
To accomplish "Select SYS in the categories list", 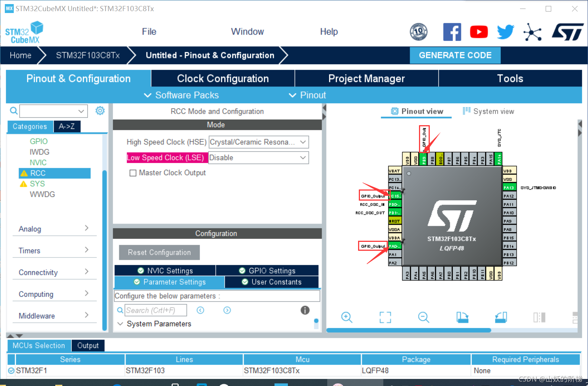I will point(37,184).
